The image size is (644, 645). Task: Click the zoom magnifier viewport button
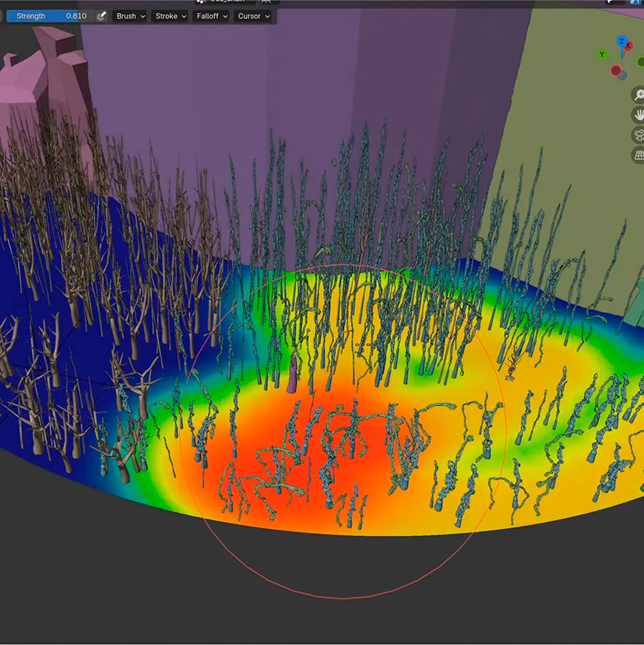(x=639, y=95)
